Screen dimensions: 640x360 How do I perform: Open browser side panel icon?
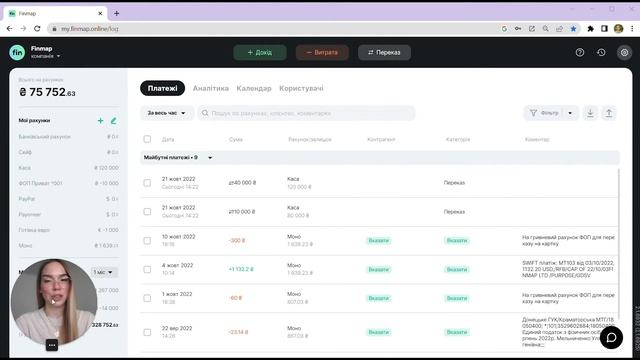tap(604, 29)
